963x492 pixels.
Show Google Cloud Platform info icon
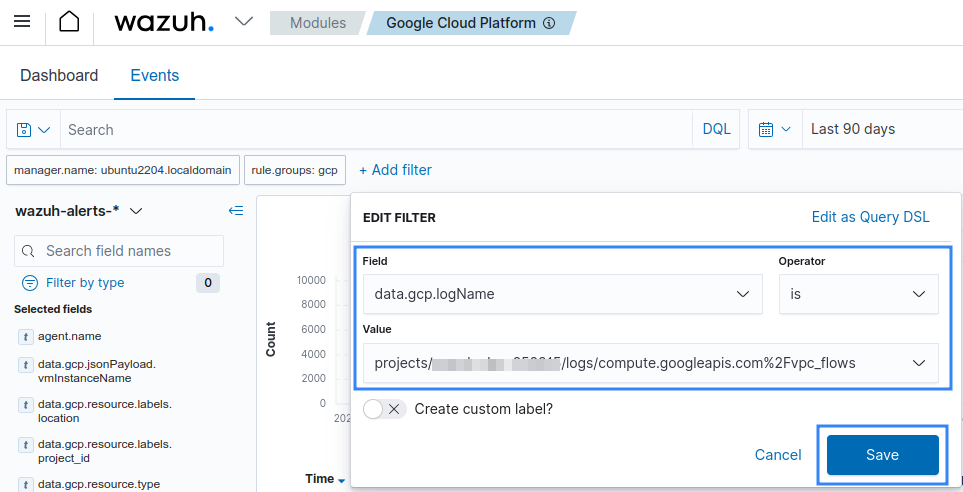549,23
